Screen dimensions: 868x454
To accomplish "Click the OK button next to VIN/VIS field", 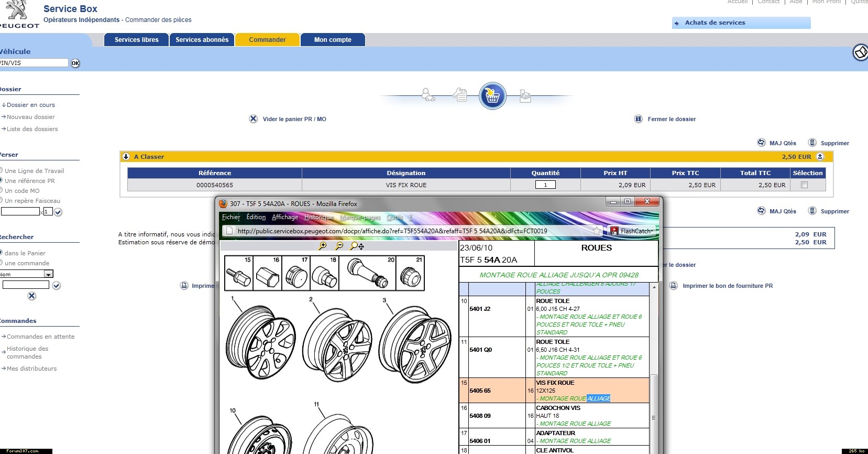I will pyautogui.click(x=75, y=63).
